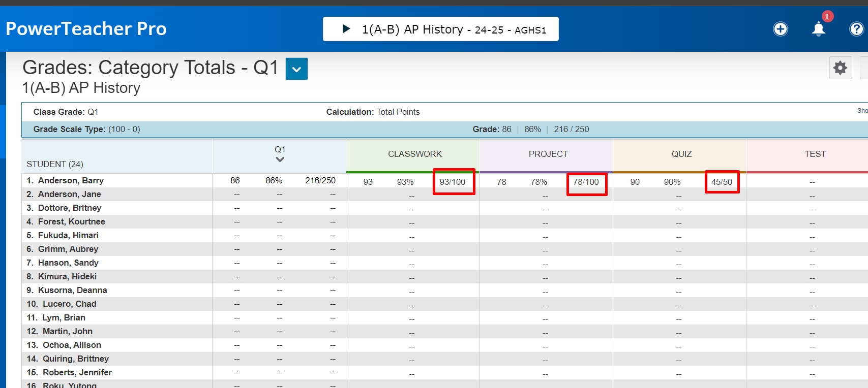Select the PROJECT category header
The height and width of the screenshot is (388, 868).
click(x=548, y=154)
